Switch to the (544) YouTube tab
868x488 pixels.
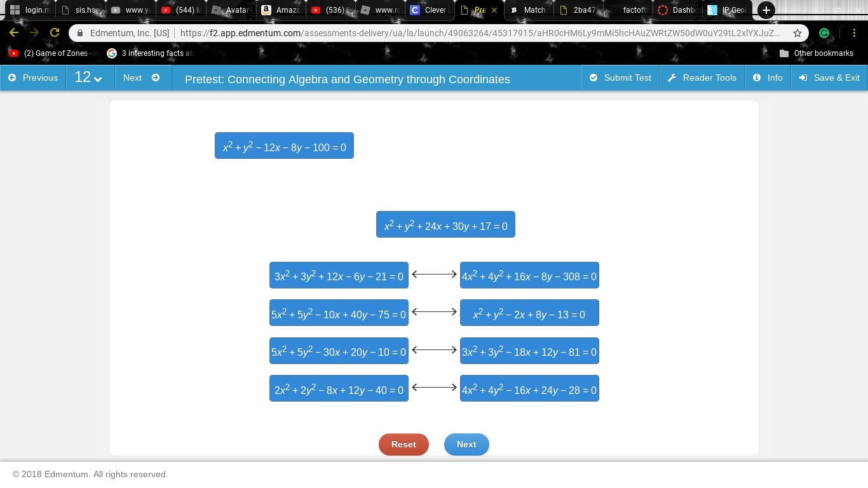point(180,10)
